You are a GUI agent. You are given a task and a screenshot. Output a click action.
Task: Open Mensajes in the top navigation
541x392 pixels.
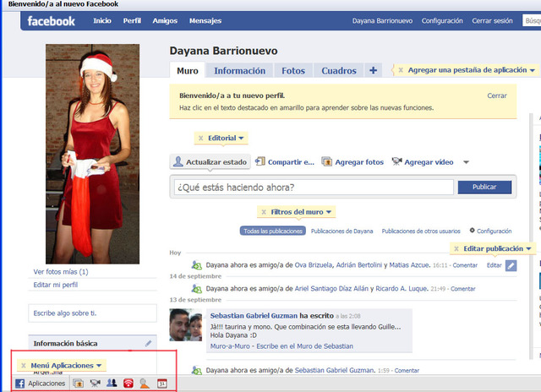(x=205, y=20)
